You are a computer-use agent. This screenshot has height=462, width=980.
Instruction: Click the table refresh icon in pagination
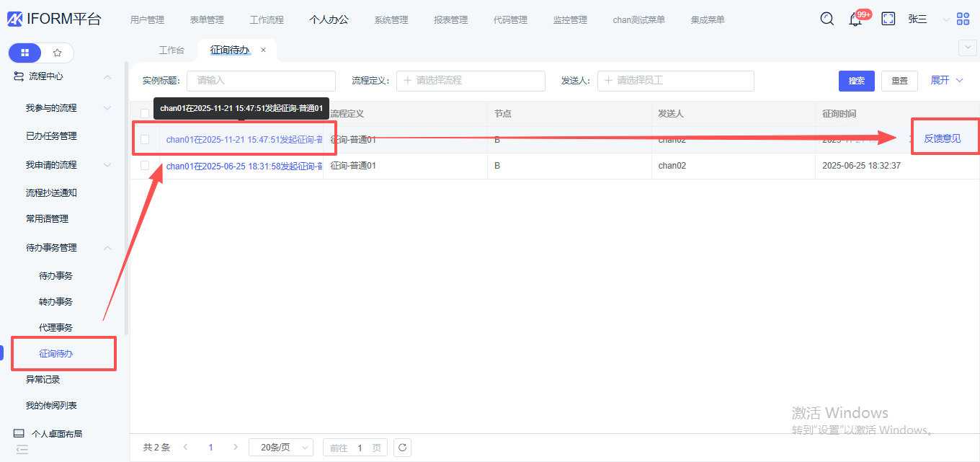point(403,448)
